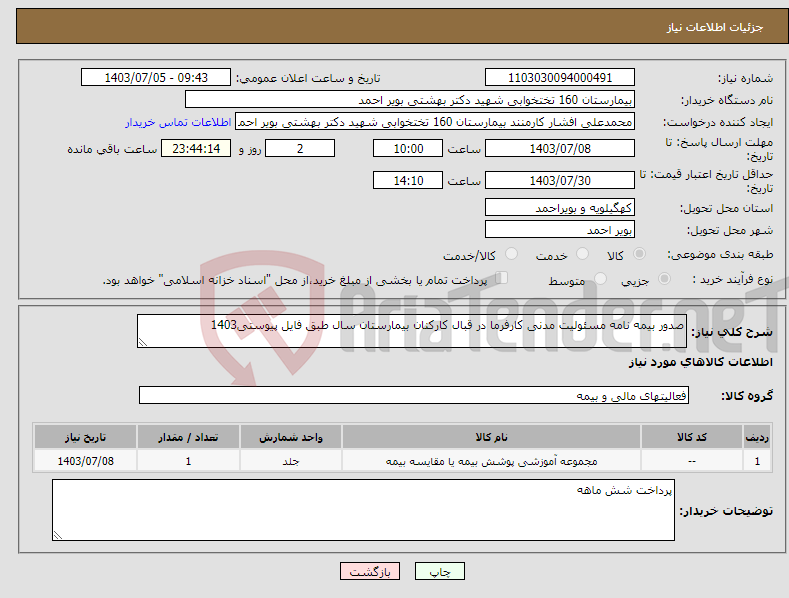Click the delivery city field بویر احمد
Viewport: 789px width, 598px height.
coord(560,230)
